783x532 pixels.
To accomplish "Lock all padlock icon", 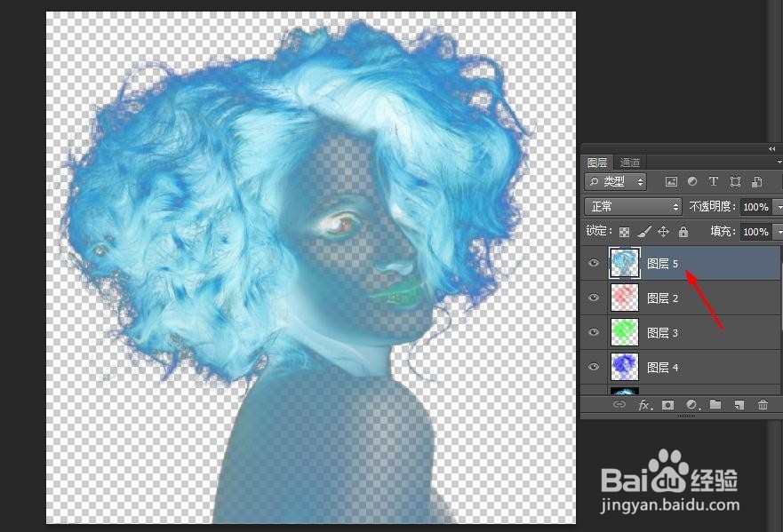I will [683, 232].
